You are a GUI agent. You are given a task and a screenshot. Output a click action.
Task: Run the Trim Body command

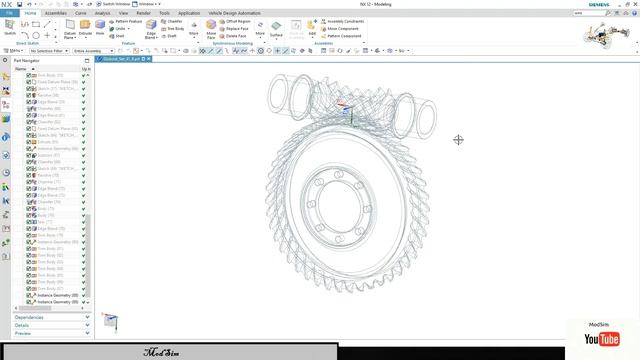tap(173, 29)
